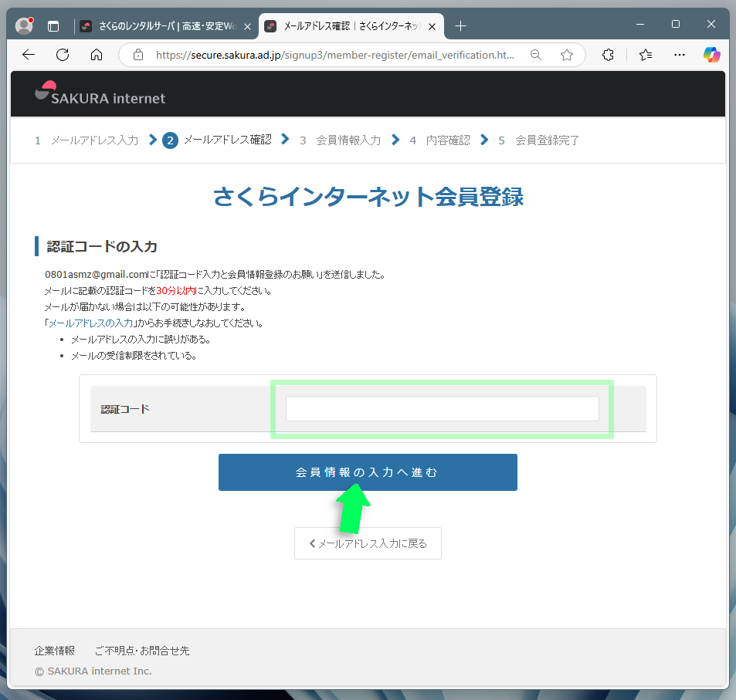
Task: Open a new browser tab
Action: point(461,26)
